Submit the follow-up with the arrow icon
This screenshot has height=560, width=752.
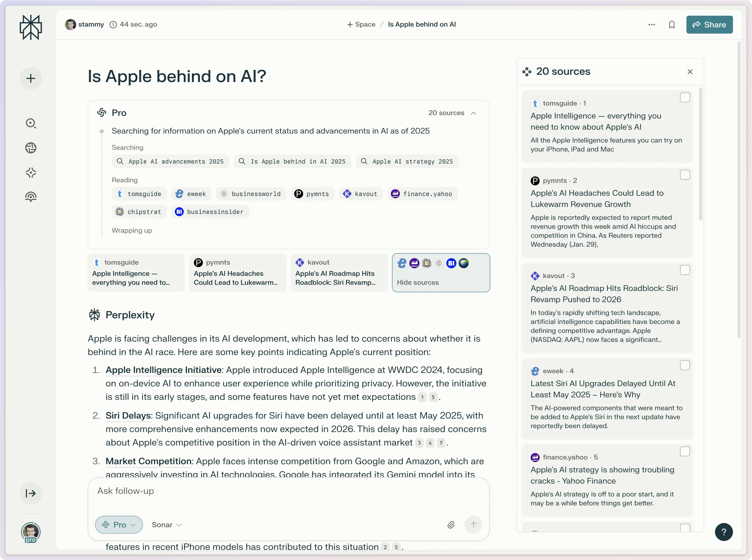point(474,524)
